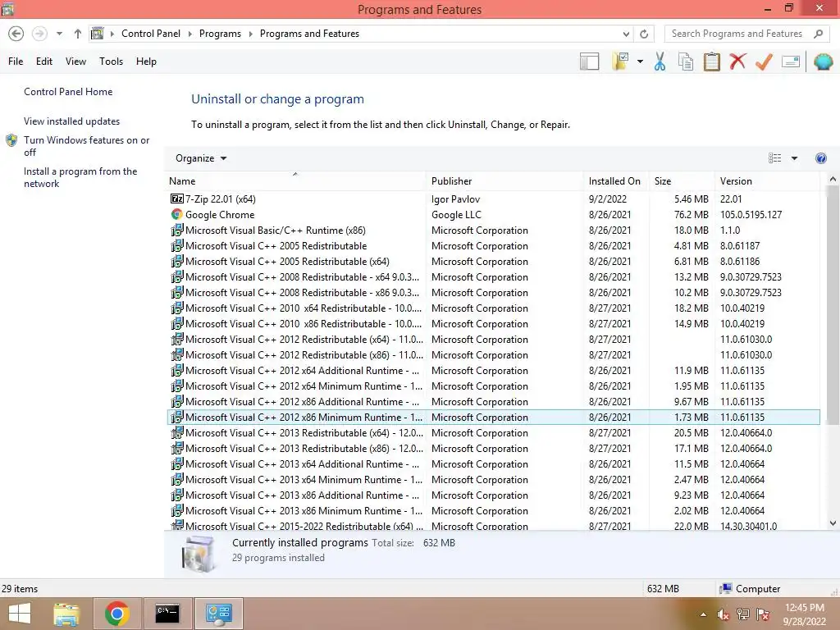Viewport: 840px width, 630px height.
Task: Sort by the Installed On column header
Action: coord(615,181)
